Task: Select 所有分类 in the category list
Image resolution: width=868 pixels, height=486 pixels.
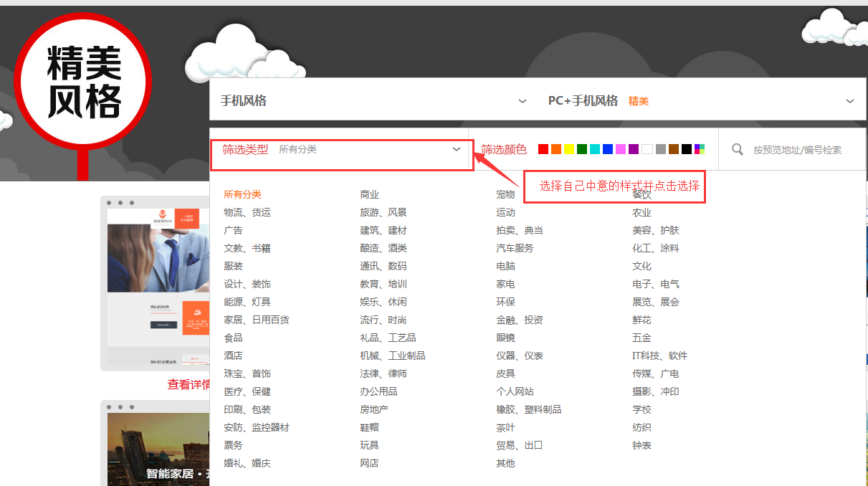Action: pos(242,194)
